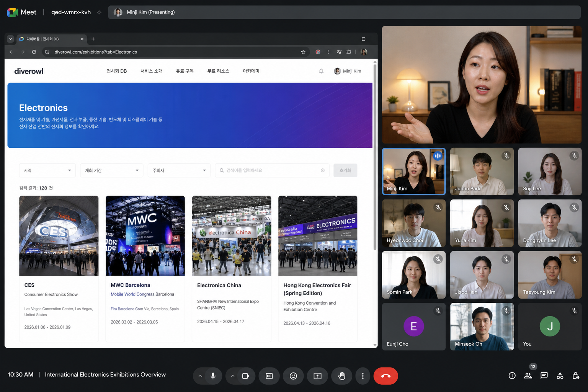588x392 pixels.
Task: Raise hand in the meeting
Action: [x=342, y=376]
